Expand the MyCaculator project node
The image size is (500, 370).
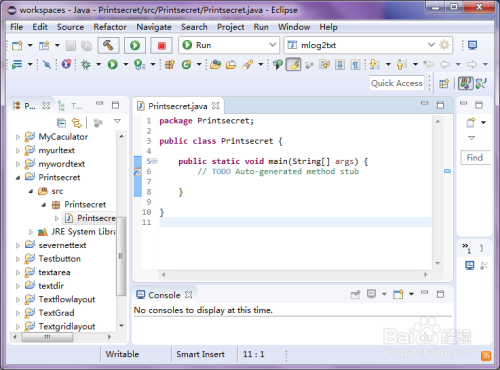point(18,137)
